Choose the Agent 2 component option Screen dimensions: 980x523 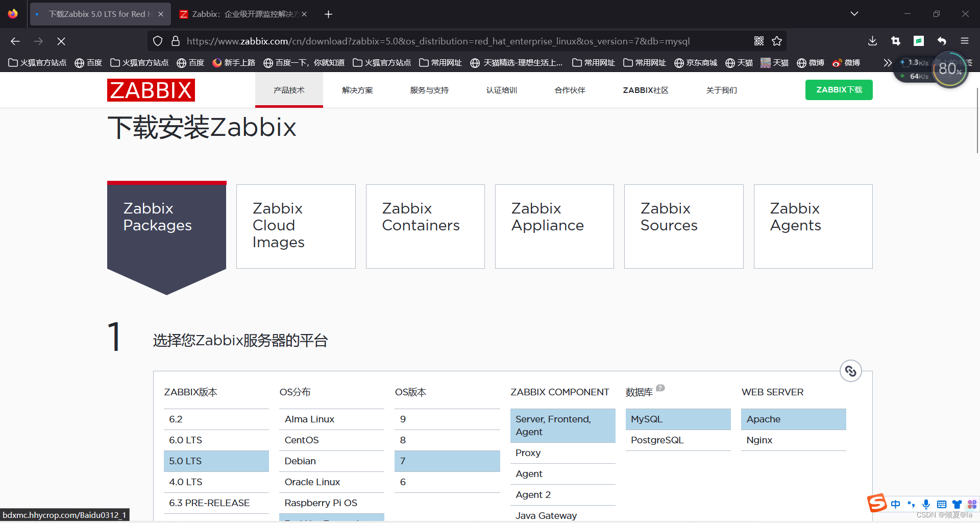click(x=563, y=495)
